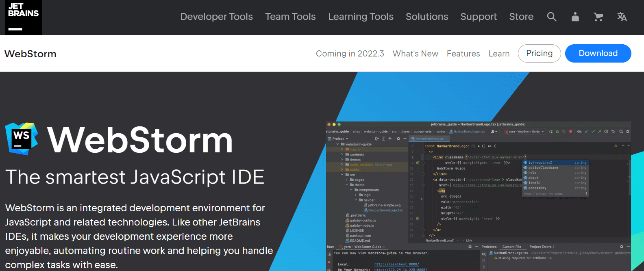Select the Current File problems tab
This screenshot has height=271, width=644.
point(513,247)
